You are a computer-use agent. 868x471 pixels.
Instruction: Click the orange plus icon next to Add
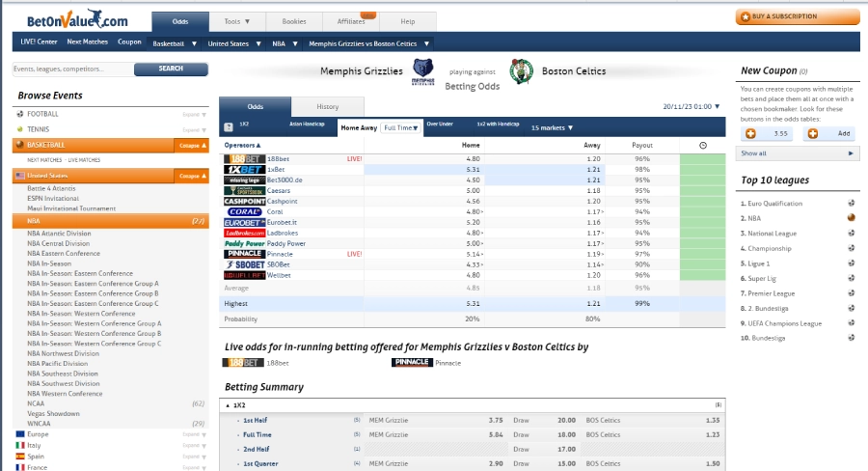pos(813,133)
